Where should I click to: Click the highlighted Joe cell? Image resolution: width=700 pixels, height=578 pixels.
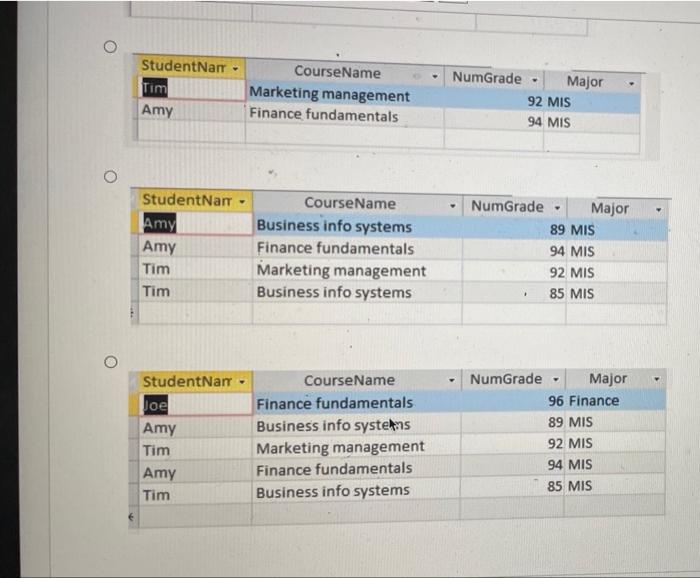coord(196,405)
